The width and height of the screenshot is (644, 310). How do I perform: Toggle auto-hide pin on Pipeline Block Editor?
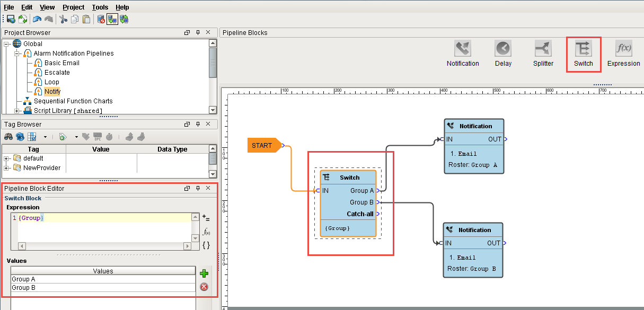(x=198, y=188)
